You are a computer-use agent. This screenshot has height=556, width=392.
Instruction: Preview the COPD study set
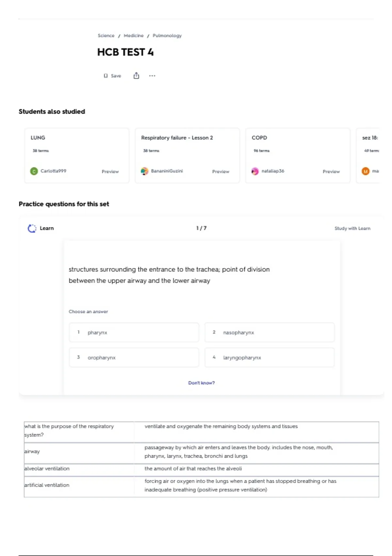tap(331, 171)
